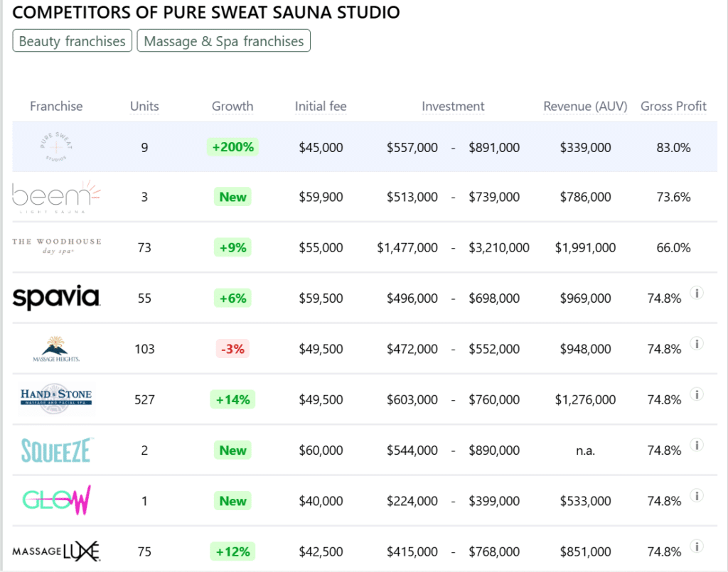Screen dimensions: 728x572
Task: Sort by the Growth column header
Action: 232,107
